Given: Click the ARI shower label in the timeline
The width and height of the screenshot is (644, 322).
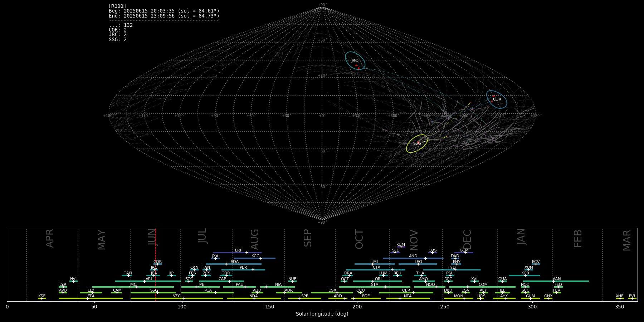Looking at the screenshot, I should coord(149,279).
